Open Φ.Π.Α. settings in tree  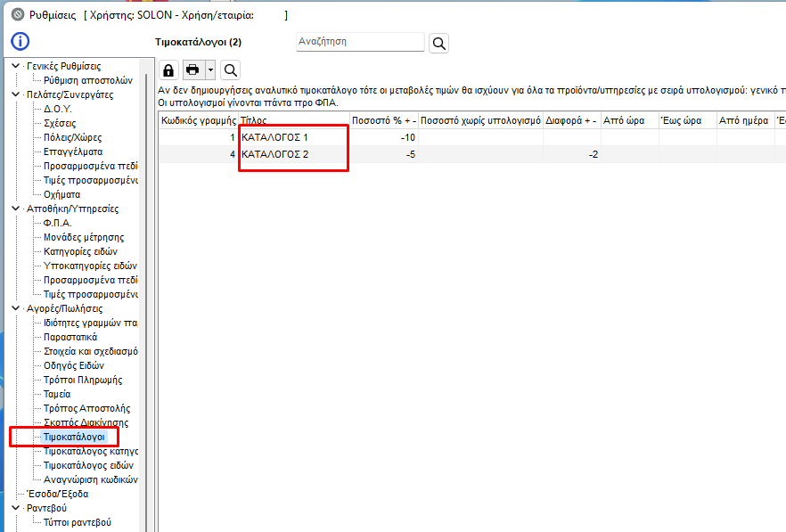(57, 223)
